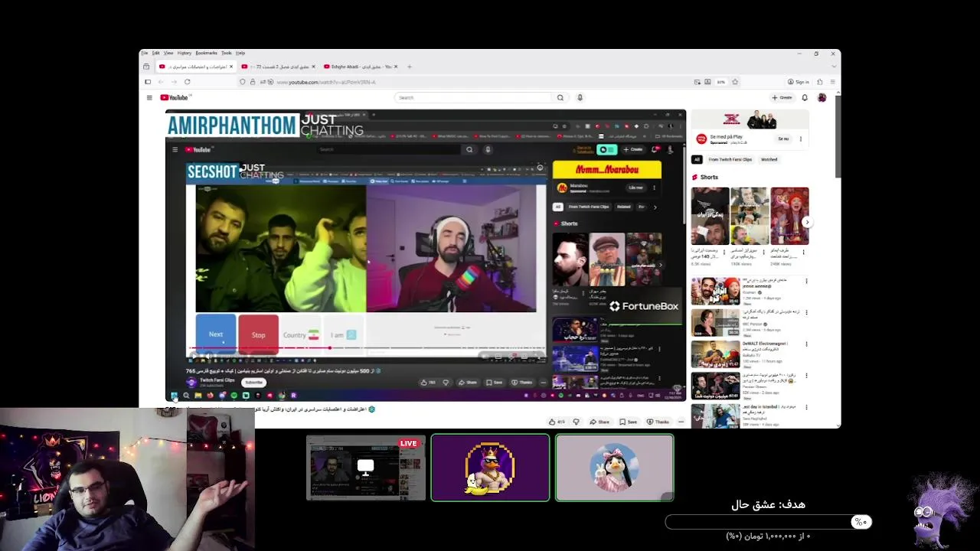The width and height of the screenshot is (980, 551).
Task: Open the File menu in Firefox
Action: (144, 53)
